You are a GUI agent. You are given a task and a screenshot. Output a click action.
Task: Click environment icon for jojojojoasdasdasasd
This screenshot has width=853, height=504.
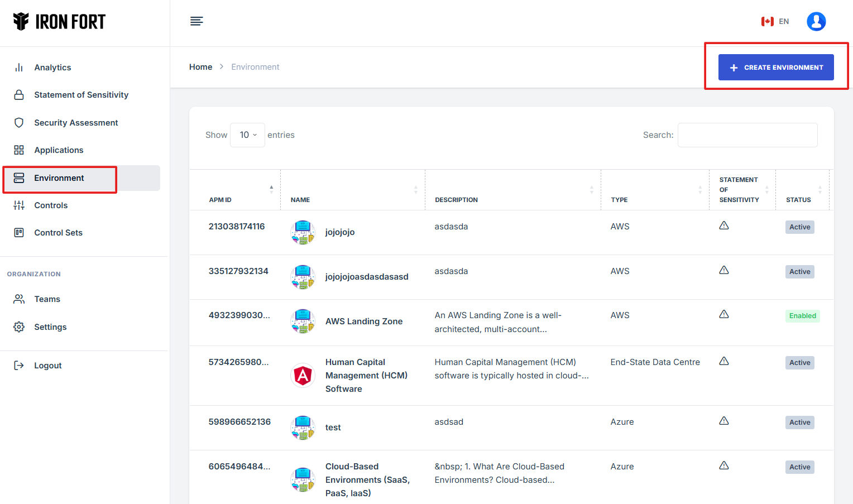[303, 277]
